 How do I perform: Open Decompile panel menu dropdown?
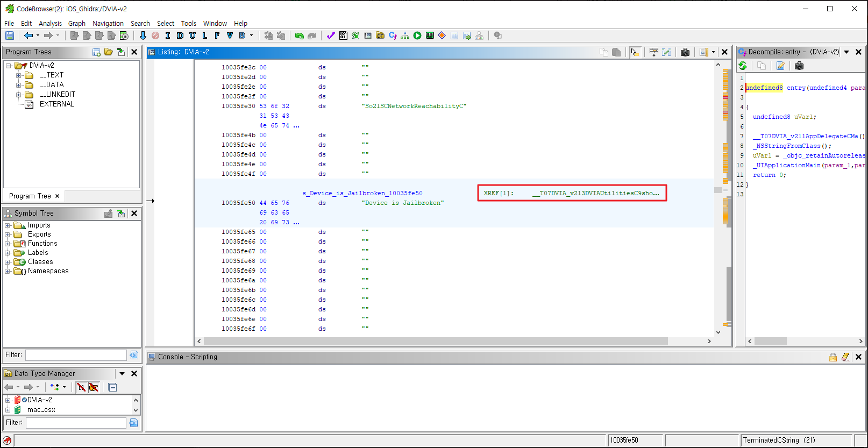pos(846,52)
